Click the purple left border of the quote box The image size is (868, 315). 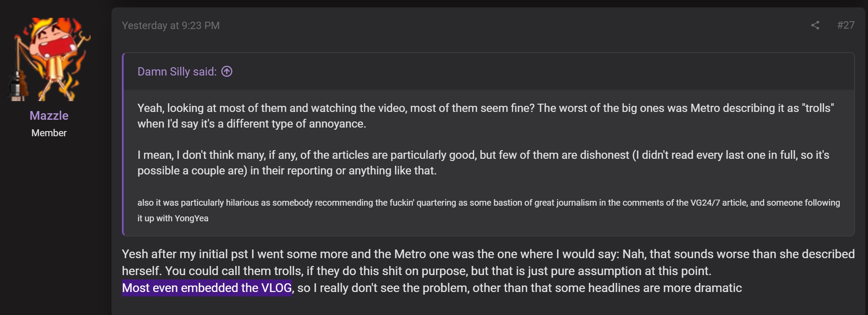(x=123, y=144)
